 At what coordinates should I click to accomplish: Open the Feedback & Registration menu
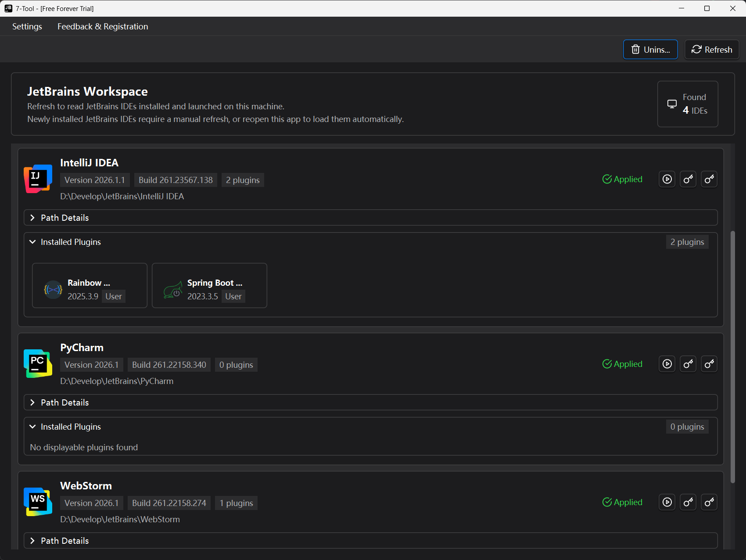click(103, 26)
